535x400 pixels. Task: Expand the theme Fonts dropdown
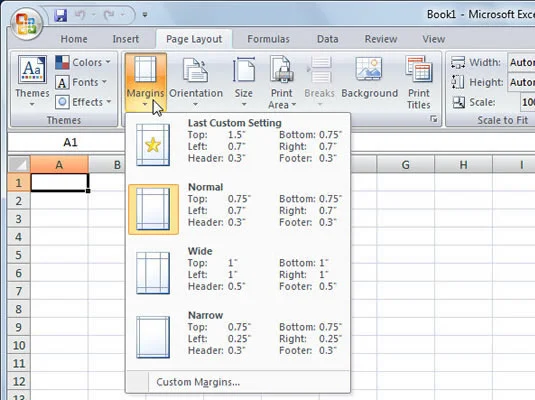click(81, 82)
